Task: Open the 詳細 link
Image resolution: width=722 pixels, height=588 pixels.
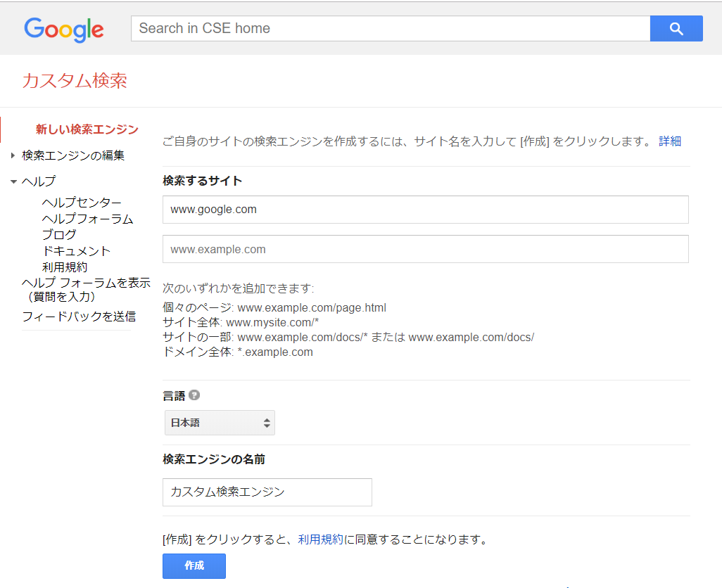Action: click(x=671, y=141)
